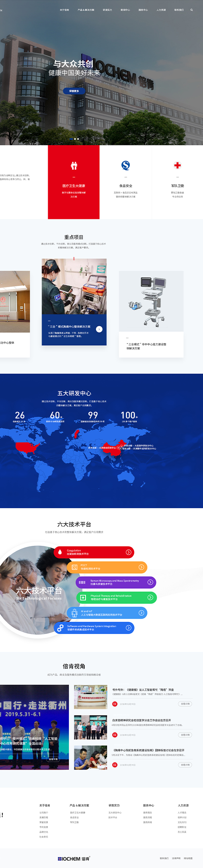Click the 99 patents statistic
Viewport: 203px width, 868px height.
(x=93, y=417)
